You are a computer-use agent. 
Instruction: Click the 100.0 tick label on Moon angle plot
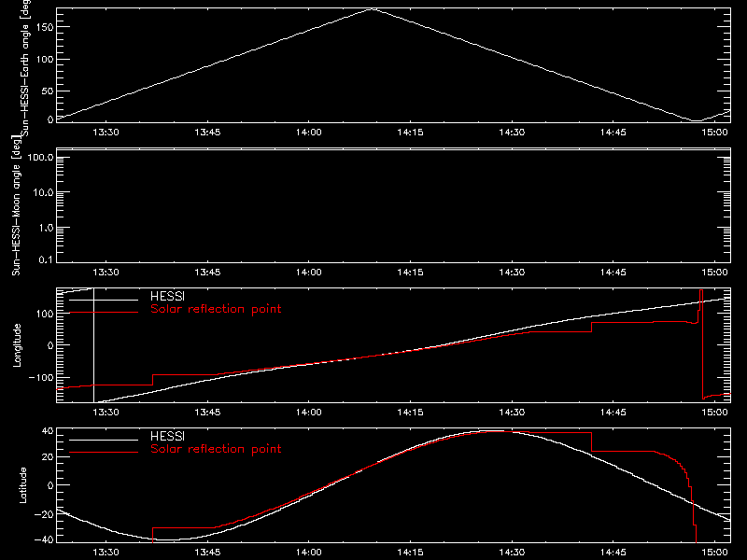click(x=40, y=157)
